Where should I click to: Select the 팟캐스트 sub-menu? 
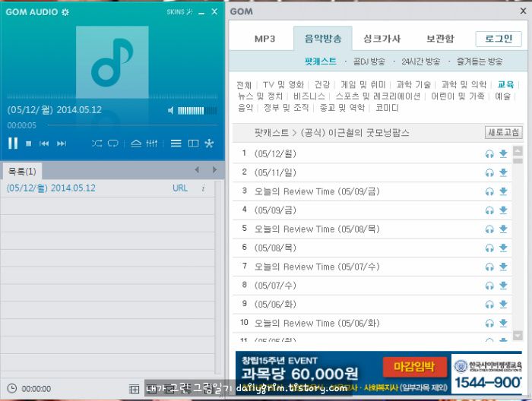tap(320, 62)
